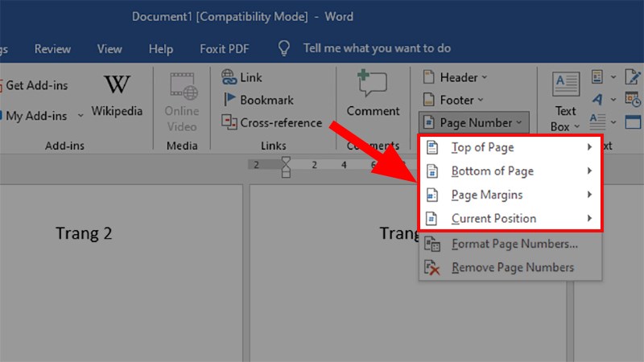Expand the Top of Page submenu arrow
Image resolution: width=644 pixels, height=362 pixels.
(589, 147)
